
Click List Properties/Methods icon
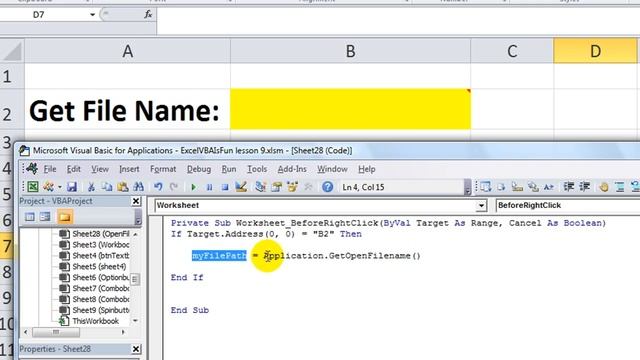pos(485,187)
